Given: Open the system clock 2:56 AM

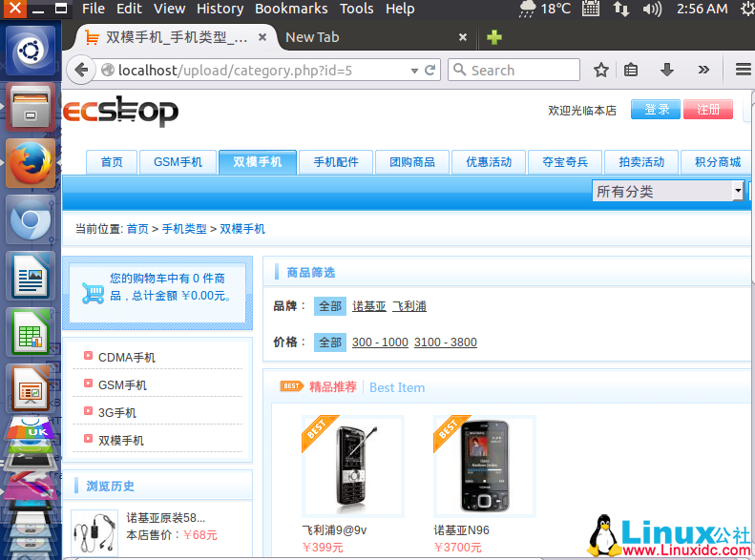Looking at the screenshot, I should click(703, 9).
